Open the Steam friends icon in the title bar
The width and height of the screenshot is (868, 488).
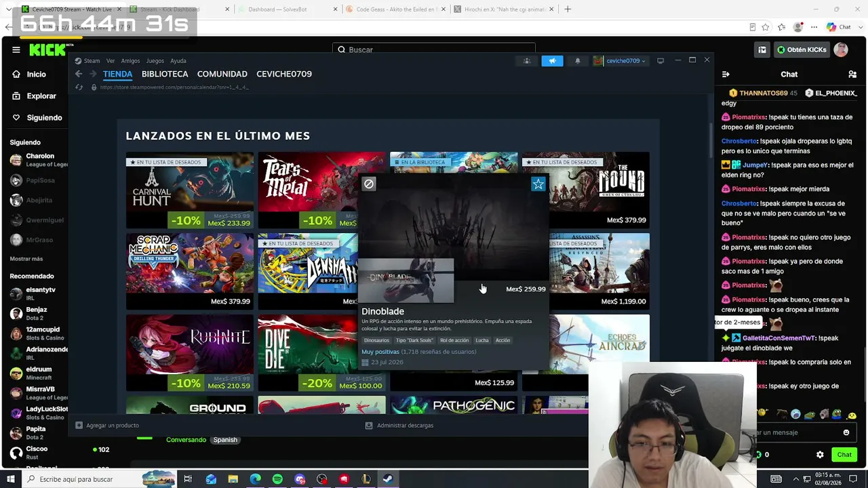coord(527,61)
